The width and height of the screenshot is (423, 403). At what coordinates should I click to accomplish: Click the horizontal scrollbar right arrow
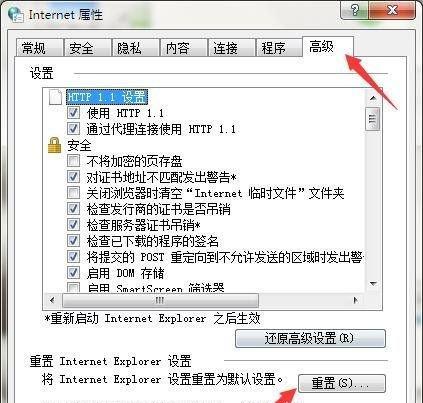(356, 300)
